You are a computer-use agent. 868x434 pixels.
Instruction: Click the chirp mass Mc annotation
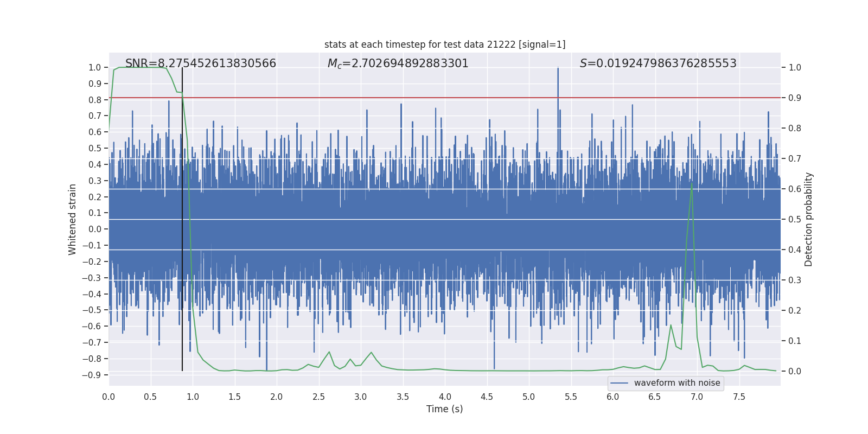[398, 63]
